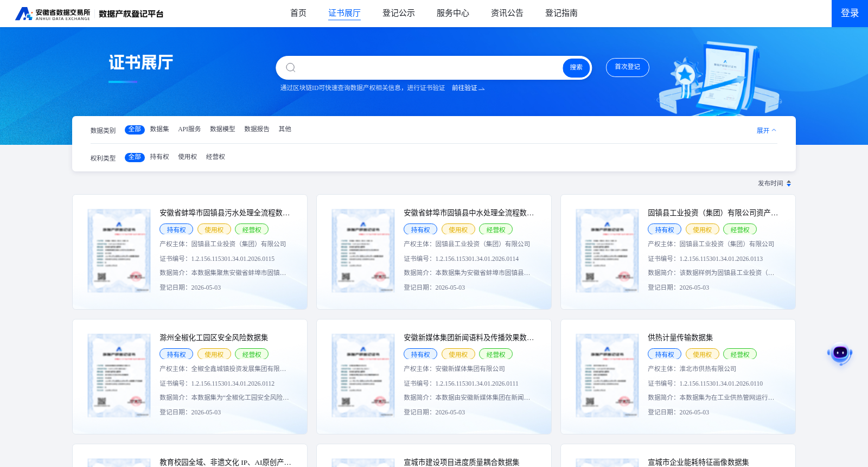Viewport: 868px width, 467px height.
Task: Open title 宣城市企业能耗特征画像数据集
Action: pyautogui.click(x=698, y=462)
